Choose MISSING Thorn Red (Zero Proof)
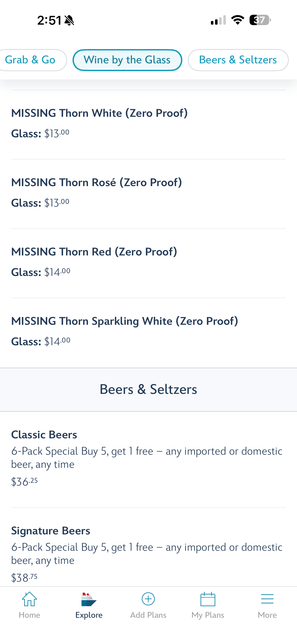This screenshot has width=297, height=644. 148,263
